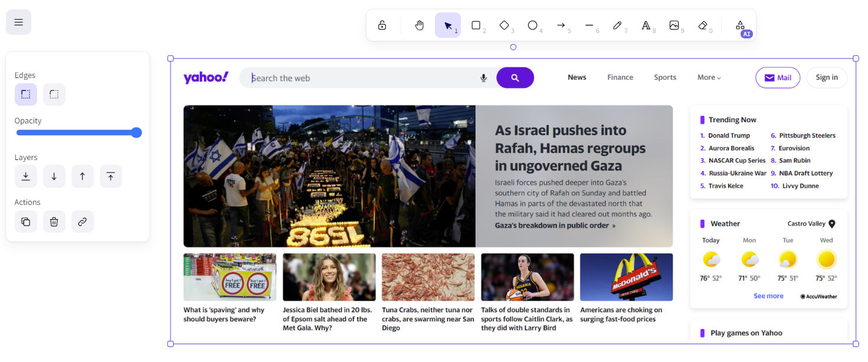Send the image backward one layer
This screenshot has width=868, height=362.
click(x=54, y=177)
